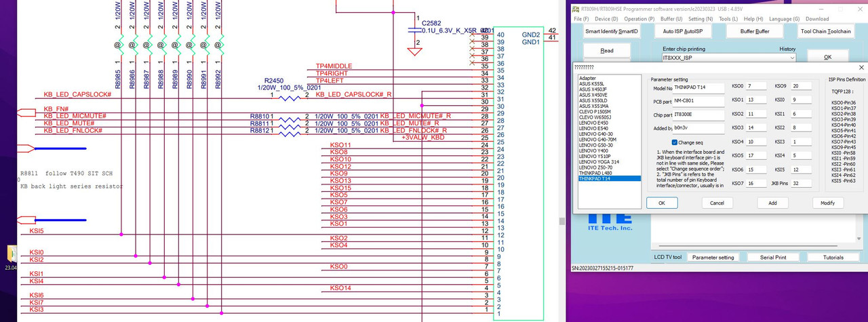Open the Download menu

point(817,19)
